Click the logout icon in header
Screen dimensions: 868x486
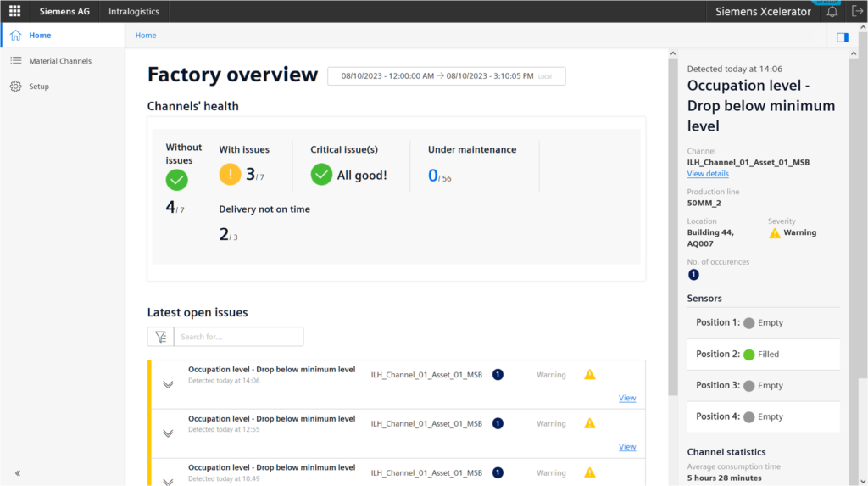(857, 11)
